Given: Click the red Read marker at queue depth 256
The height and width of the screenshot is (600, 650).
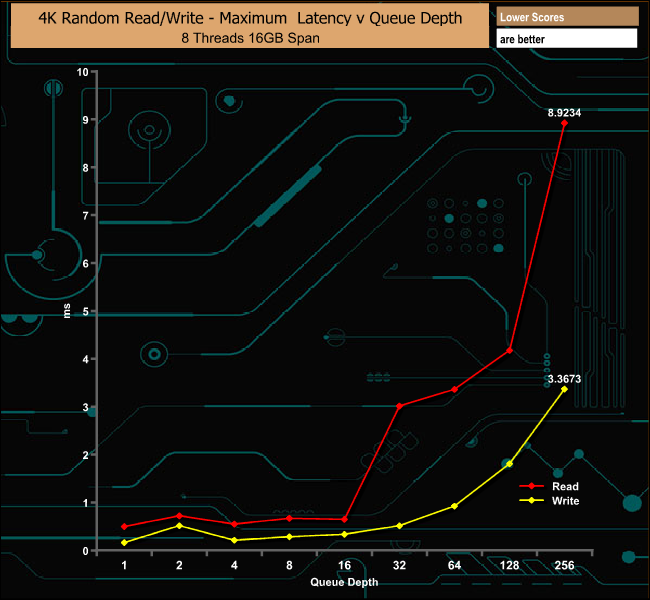Looking at the screenshot, I should (564, 123).
